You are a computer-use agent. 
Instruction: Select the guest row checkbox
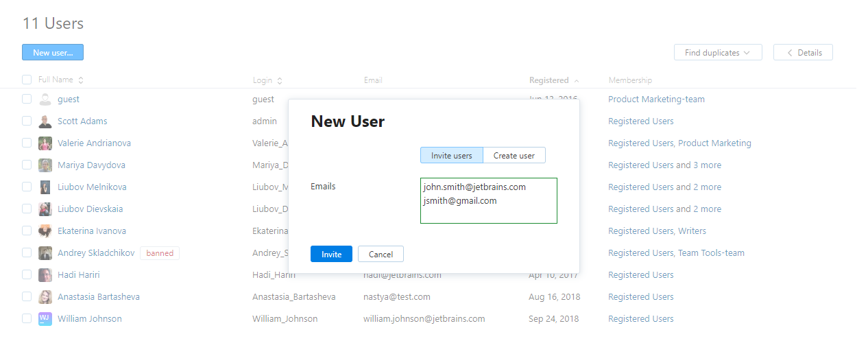point(27,99)
